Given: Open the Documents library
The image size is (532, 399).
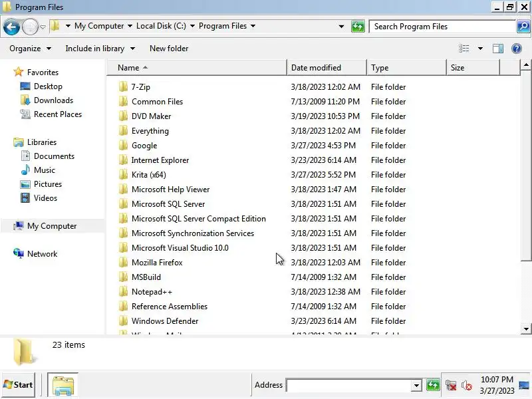Looking at the screenshot, I should [x=54, y=156].
